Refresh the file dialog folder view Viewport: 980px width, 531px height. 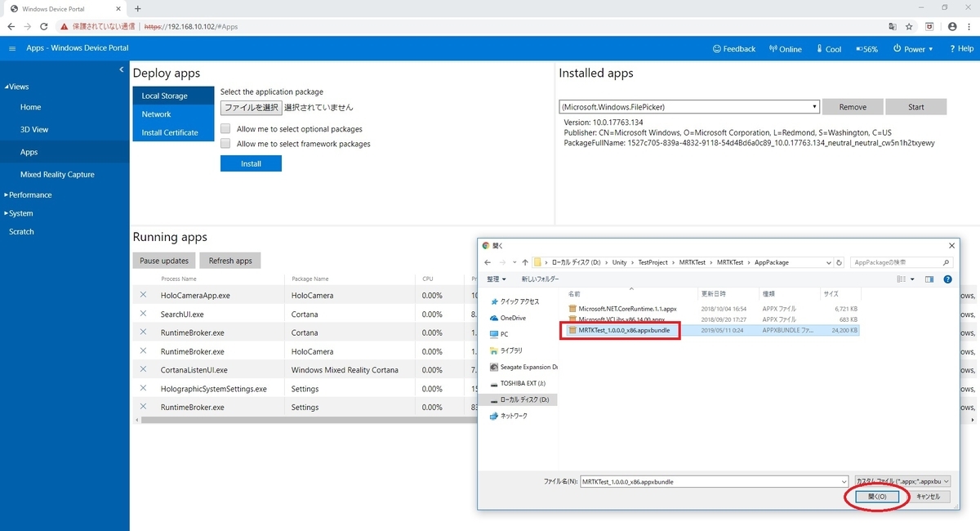click(840, 262)
